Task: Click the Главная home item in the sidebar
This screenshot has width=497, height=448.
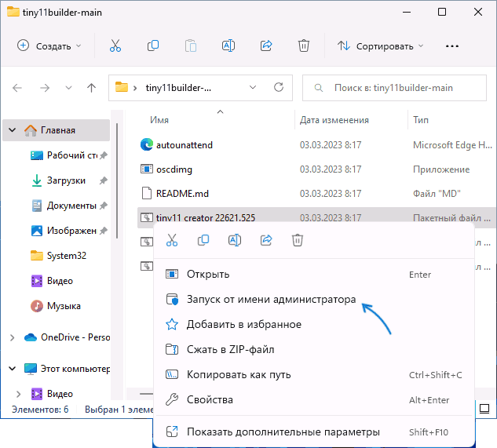Action: (x=56, y=130)
